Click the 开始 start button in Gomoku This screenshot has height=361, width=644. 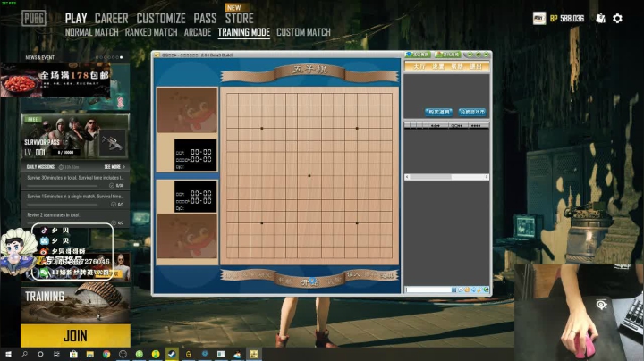(309, 282)
